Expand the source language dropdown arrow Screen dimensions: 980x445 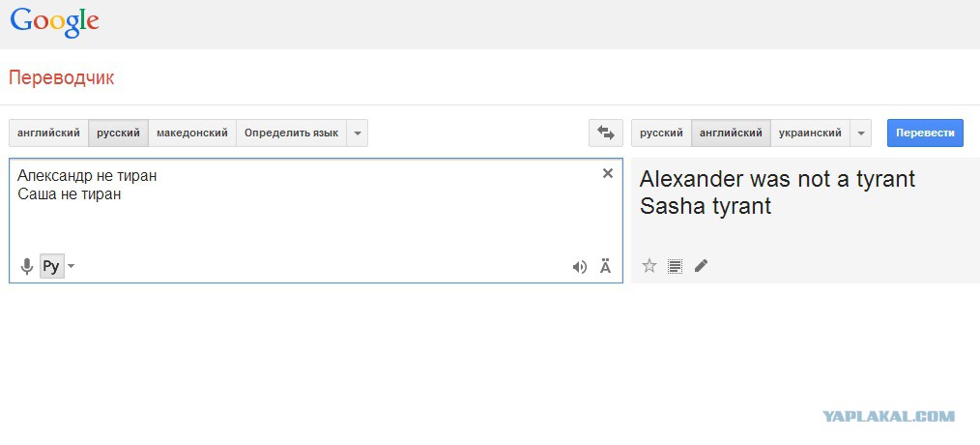coord(357,133)
